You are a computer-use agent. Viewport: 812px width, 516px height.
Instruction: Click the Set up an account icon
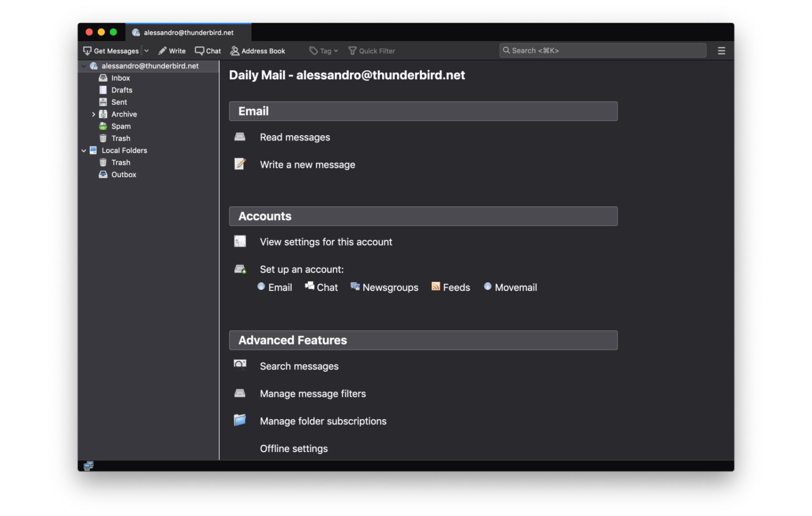click(240, 269)
